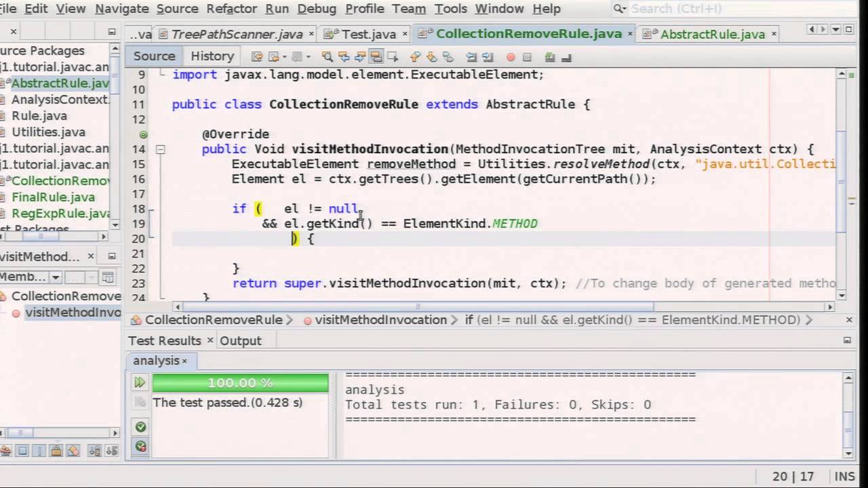The image size is (868, 488).
Task: Click Navigator horizontal scrollbar thumb
Action: (x=20, y=432)
